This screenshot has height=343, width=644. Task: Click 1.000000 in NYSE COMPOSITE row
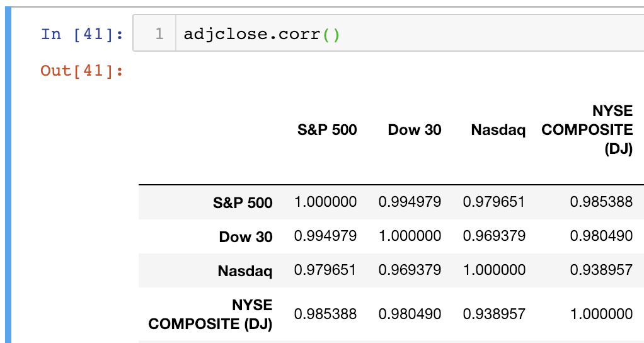click(x=602, y=314)
